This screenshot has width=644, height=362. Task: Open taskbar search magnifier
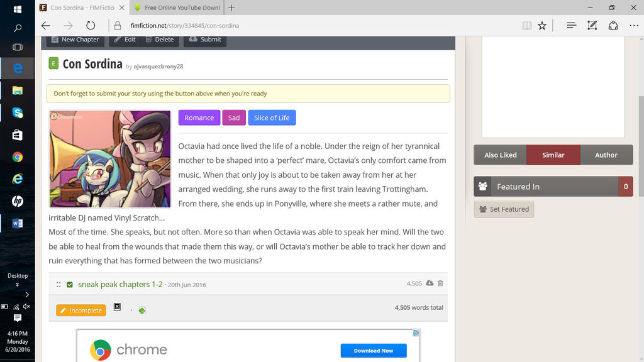pos(17,28)
